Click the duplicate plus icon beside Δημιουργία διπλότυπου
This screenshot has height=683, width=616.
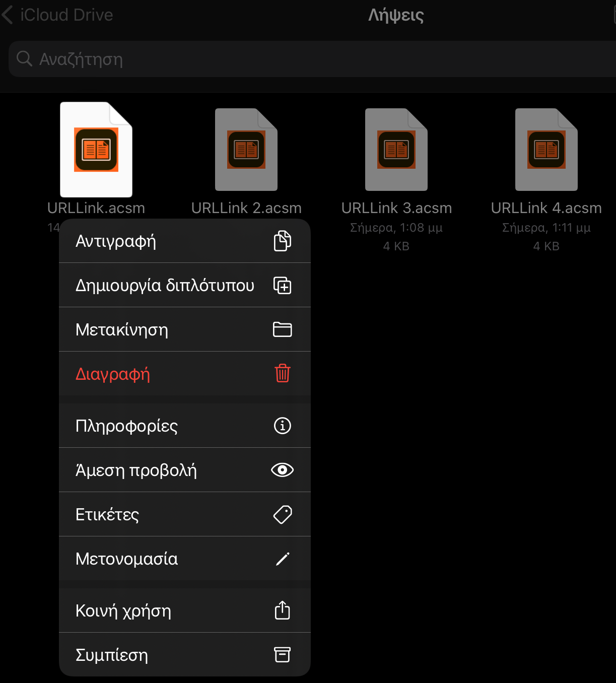point(283,285)
